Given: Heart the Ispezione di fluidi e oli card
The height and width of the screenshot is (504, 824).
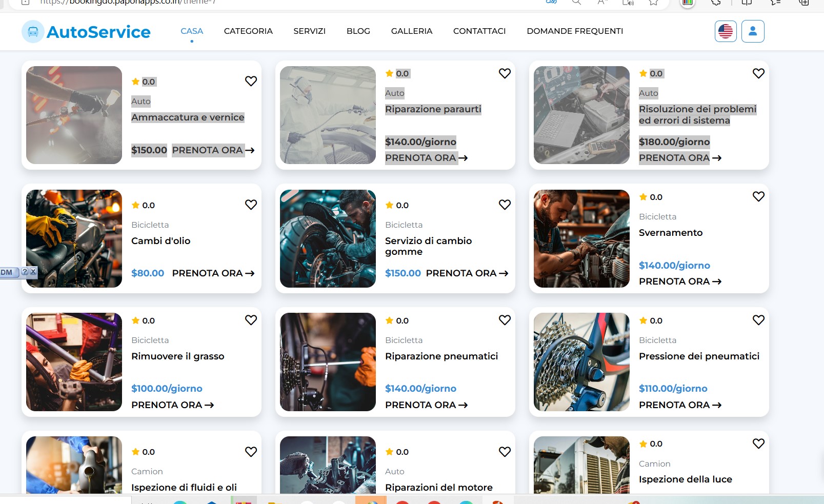Looking at the screenshot, I should coord(251,452).
